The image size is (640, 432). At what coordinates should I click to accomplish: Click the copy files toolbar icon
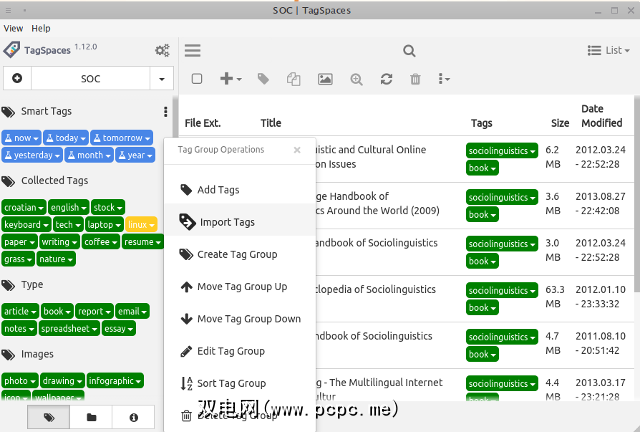tap(294, 79)
